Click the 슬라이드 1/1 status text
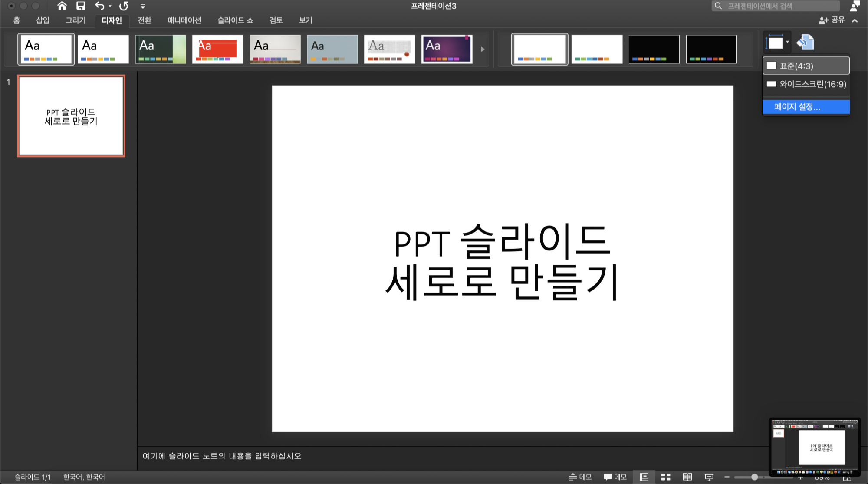This screenshot has height=484, width=868. (x=33, y=477)
